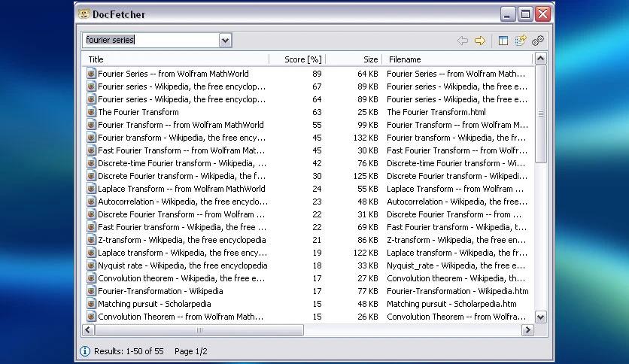
Task: Select 'Z-transform - Wikipedia' title
Action: 182,240
